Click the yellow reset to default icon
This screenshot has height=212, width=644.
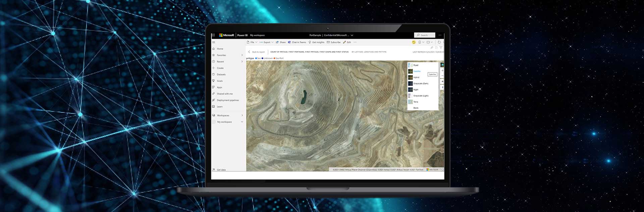pyautogui.click(x=414, y=42)
